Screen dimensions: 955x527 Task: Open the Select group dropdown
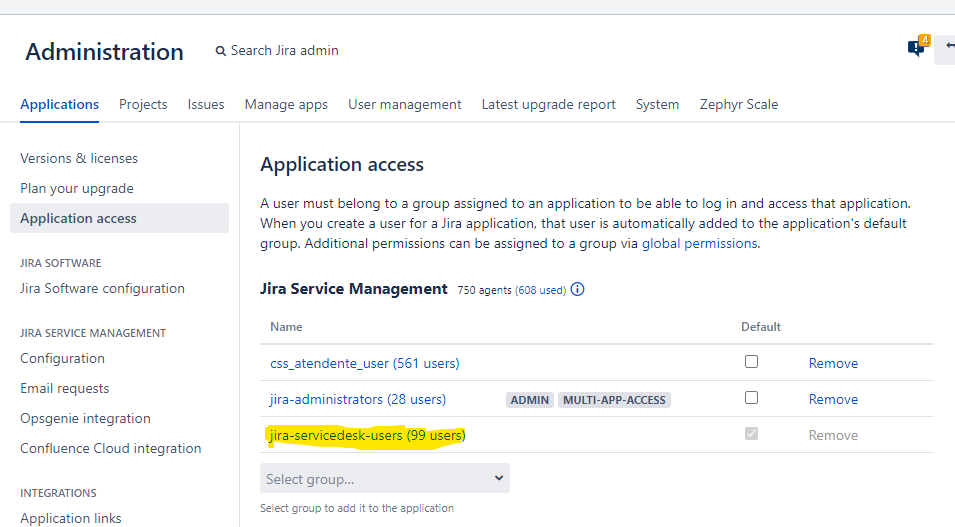point(385,478)
